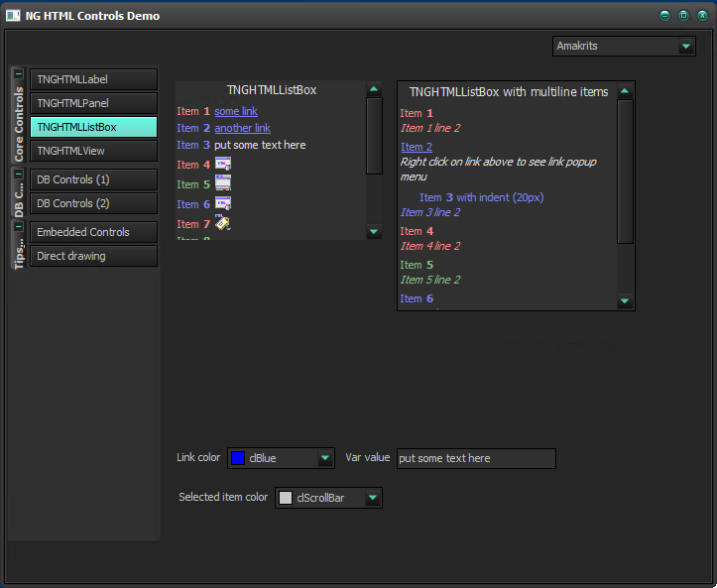Click scroll-down arrow of left TNGHTMLListBox
The height and width of the screenshot is (588, 717).
click(x=374, y=232)
